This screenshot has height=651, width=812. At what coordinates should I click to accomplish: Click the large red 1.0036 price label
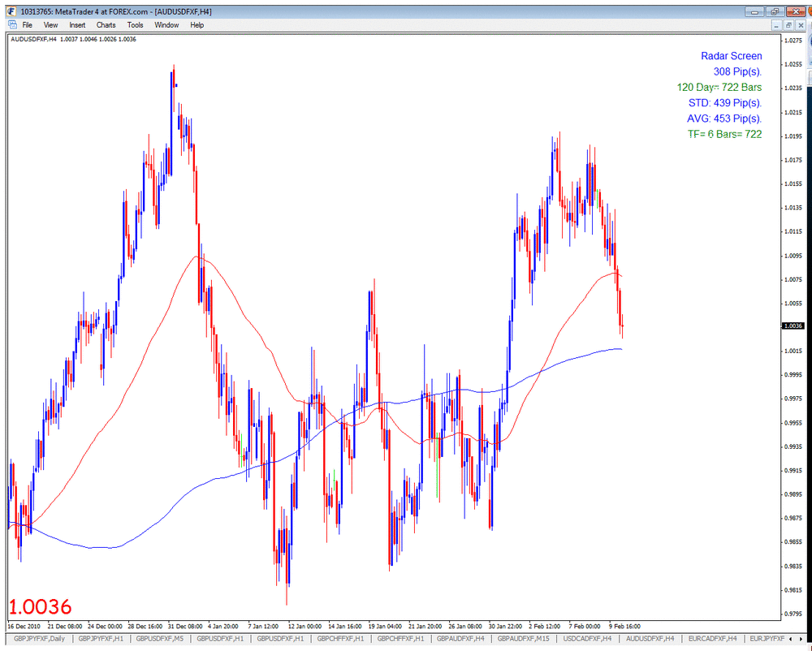[x=41, y=606]
